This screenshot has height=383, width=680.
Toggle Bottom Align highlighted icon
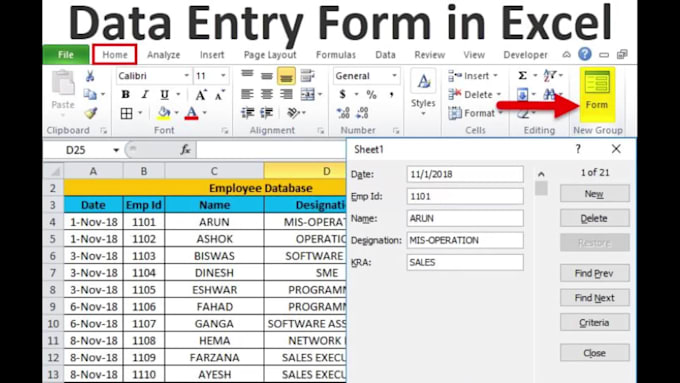click(286, 76)
